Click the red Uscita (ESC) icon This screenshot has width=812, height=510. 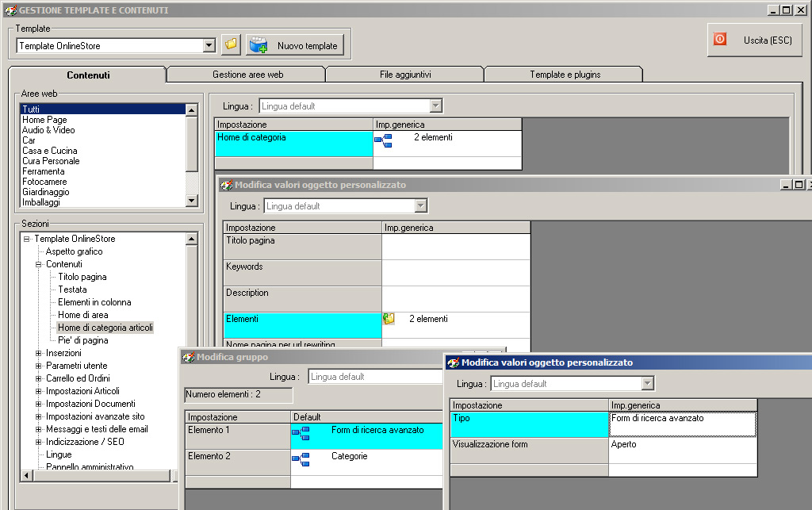click(x=720, y=40)
